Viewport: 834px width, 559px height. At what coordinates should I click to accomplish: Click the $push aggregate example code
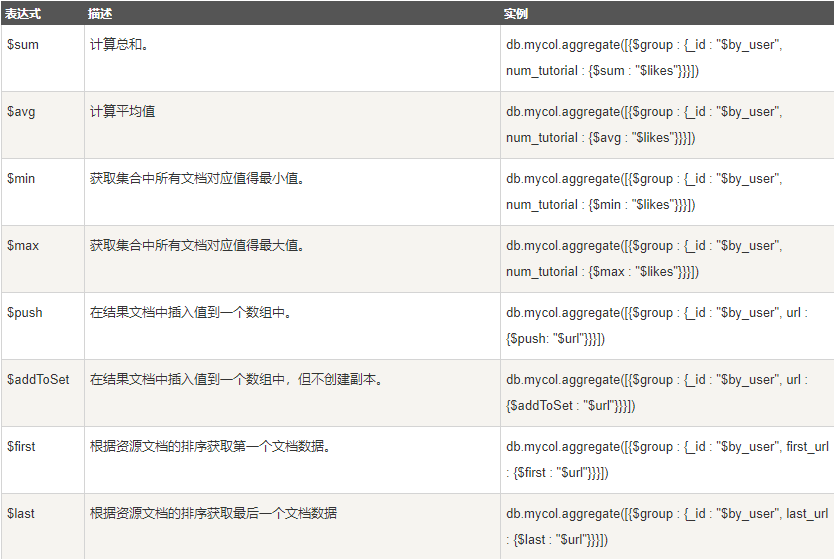click(x=657, y=326)
